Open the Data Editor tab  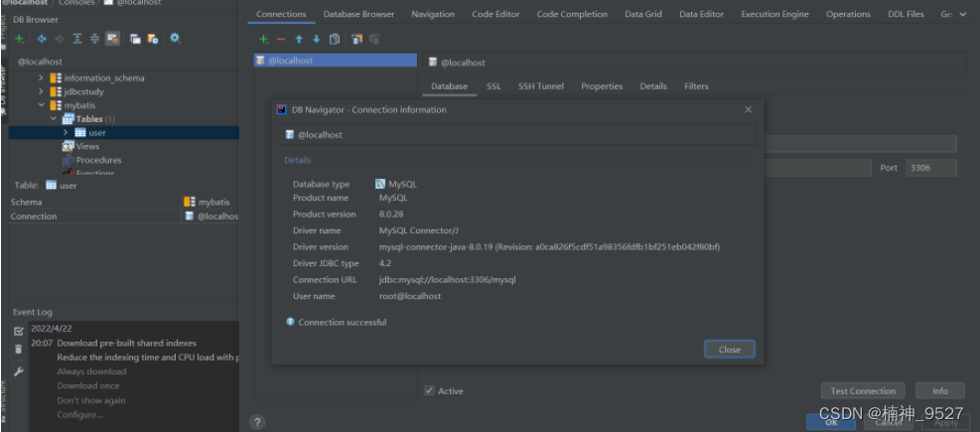coord(701,14)
